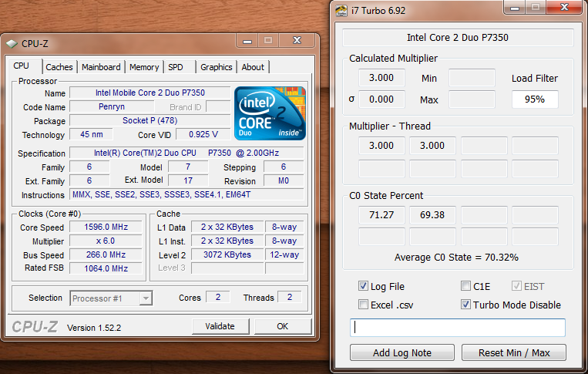Click the L1 Data 2 x 32 KBytes value
The width and height of the screenshot is (588, 374).
pos(227,227)
